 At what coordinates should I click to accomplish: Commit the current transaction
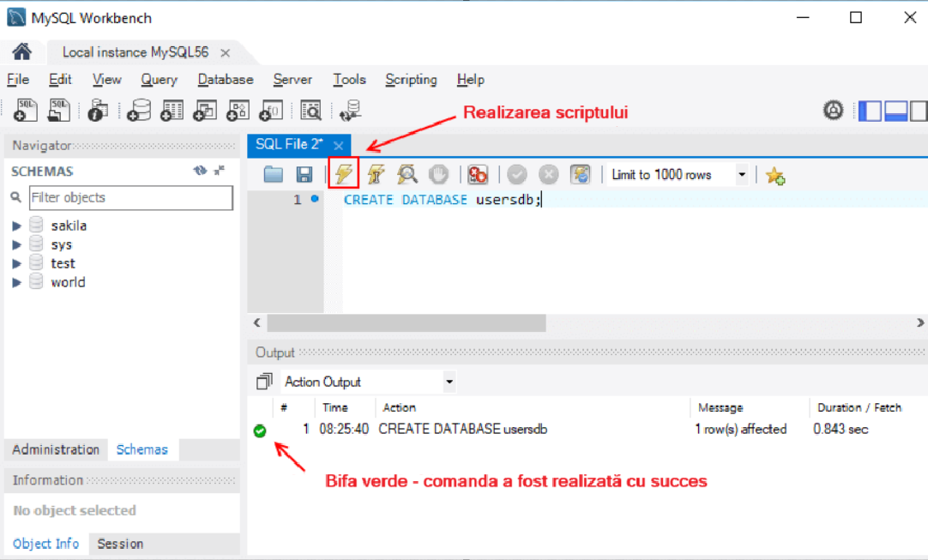(x=516, y=175)
